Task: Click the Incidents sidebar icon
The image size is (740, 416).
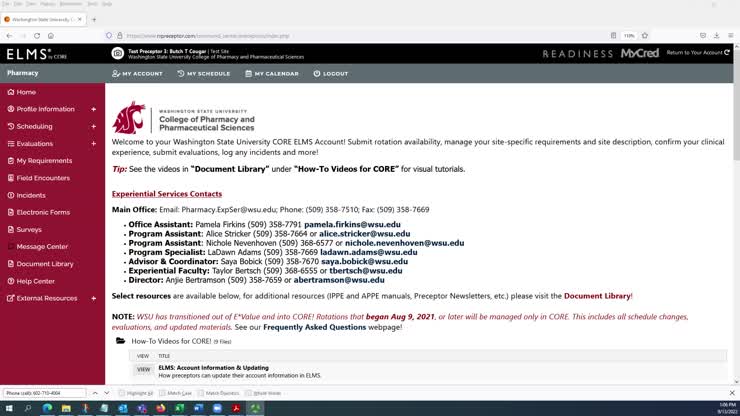Action: [x=11, y=195]
